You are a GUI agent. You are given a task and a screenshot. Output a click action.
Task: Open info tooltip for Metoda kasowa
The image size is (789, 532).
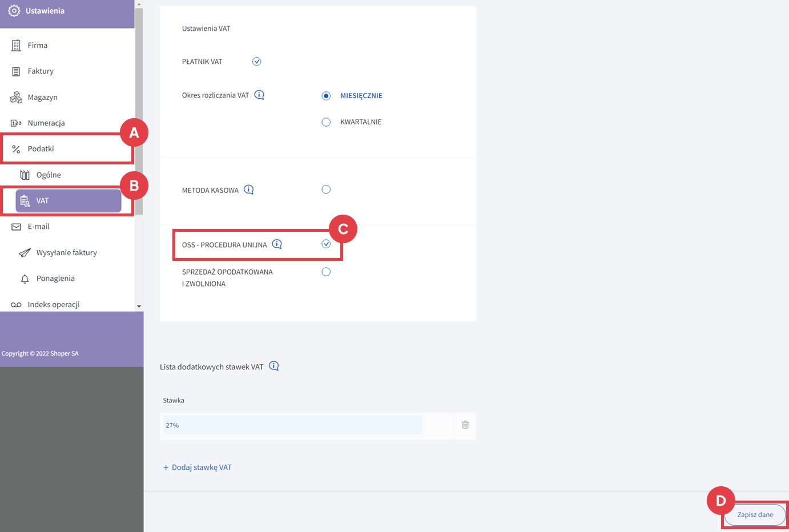[x=249, y=190]
